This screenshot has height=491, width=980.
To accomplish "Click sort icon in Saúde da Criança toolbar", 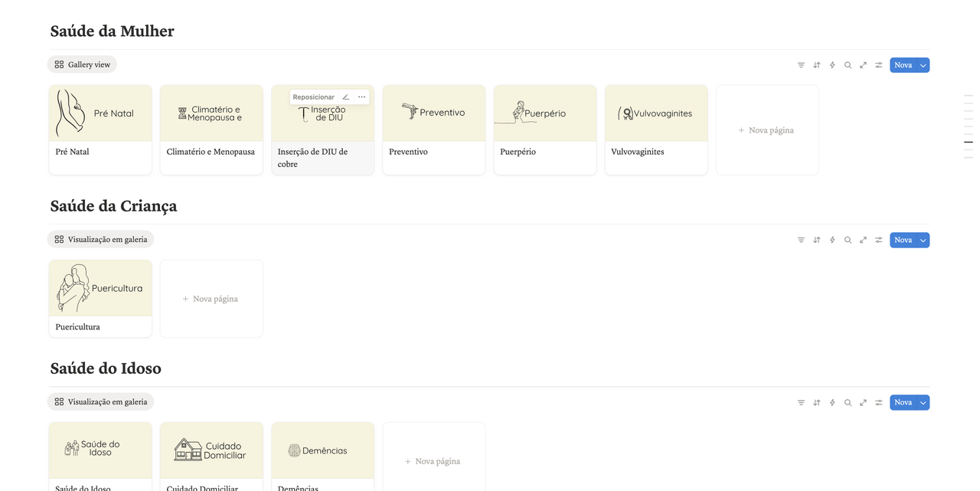I will pos(817,240).
